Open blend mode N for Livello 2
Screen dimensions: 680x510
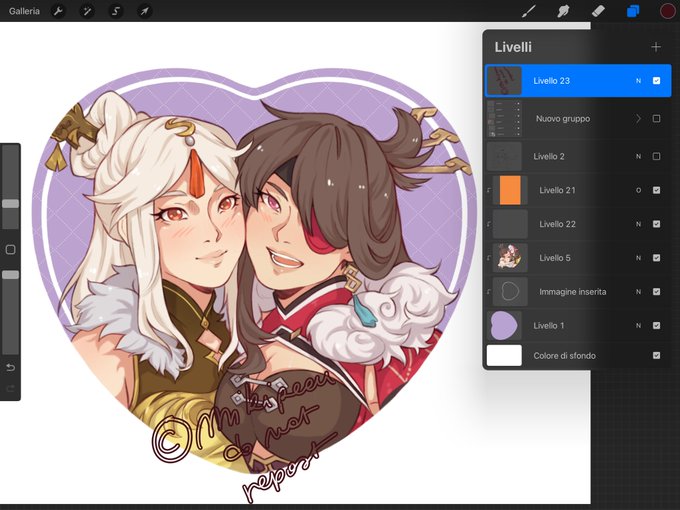(638, 156)
